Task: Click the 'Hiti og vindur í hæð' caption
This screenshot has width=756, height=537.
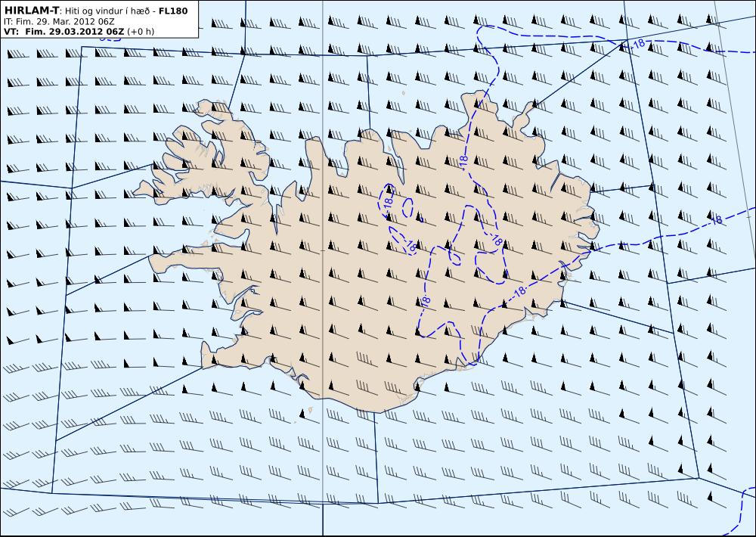Action: click(x=107, y=11)
